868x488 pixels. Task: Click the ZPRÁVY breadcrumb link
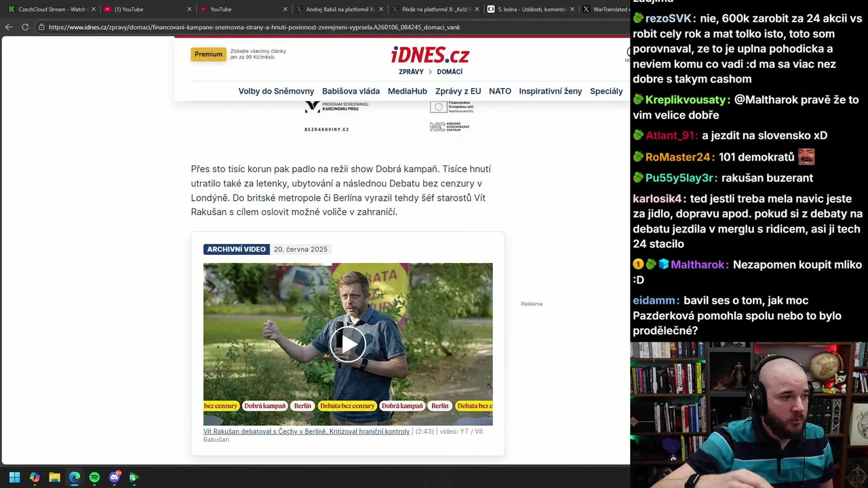[411, 72]
